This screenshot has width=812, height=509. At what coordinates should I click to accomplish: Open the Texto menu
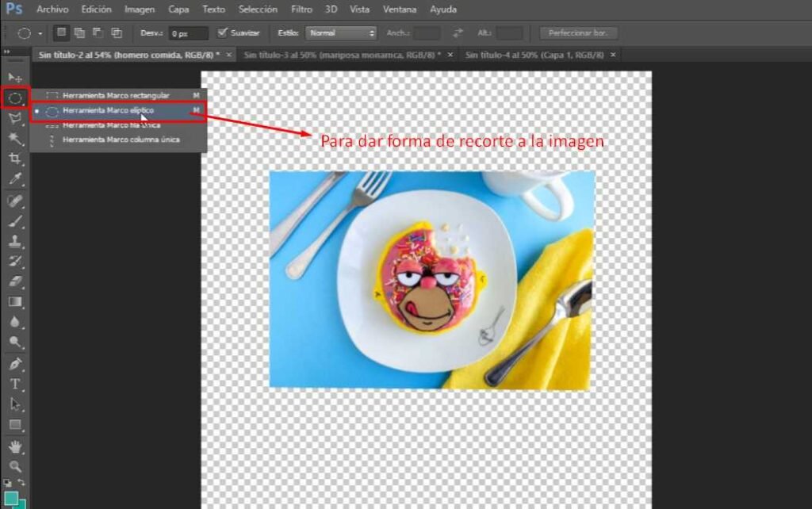tap(213, 10)
